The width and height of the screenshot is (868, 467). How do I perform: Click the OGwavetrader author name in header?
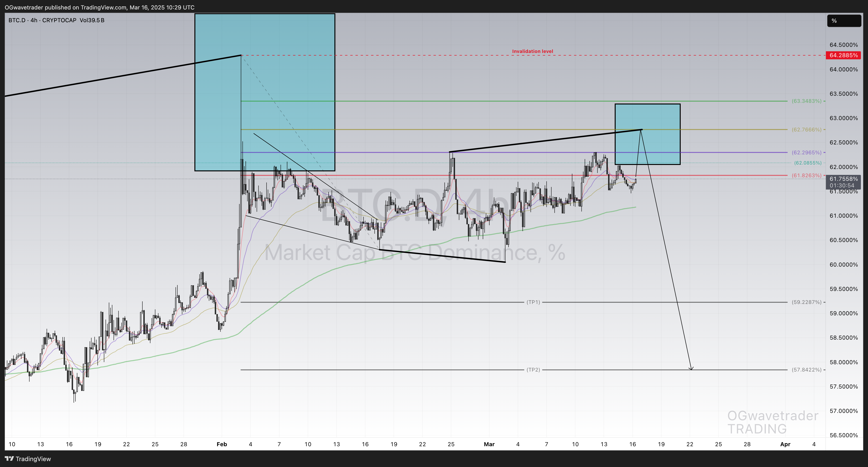click(24, 7)
